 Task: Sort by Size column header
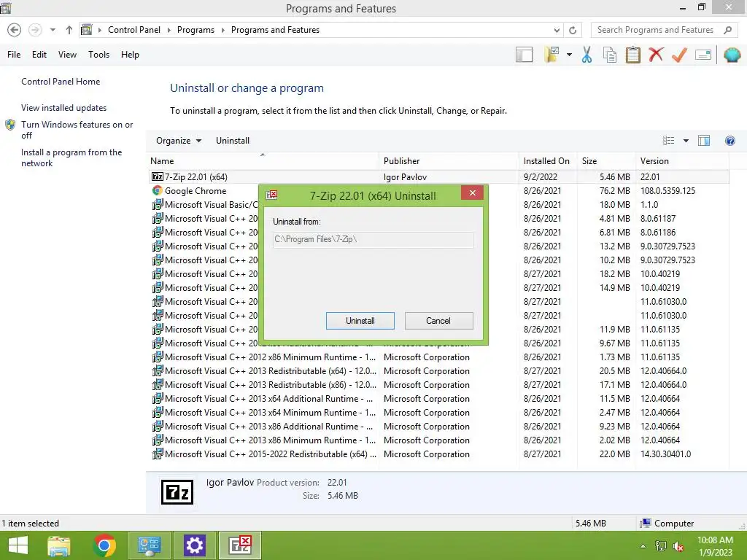[x=606, y=161]
